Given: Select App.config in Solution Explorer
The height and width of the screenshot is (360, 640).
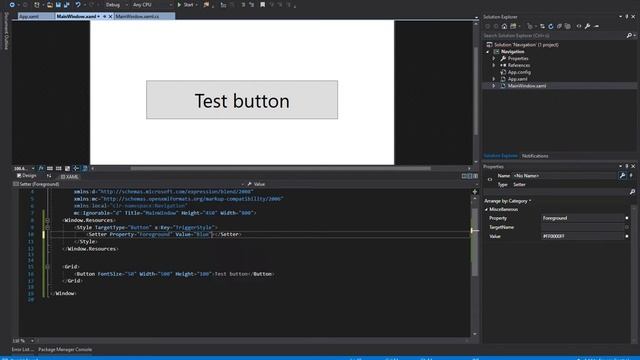Looking at the screenshot, I should click(x=519, y=72).
